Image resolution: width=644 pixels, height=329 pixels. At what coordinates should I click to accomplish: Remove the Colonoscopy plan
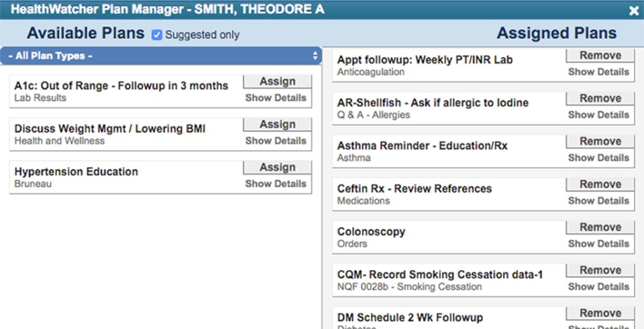click(600, 227)
